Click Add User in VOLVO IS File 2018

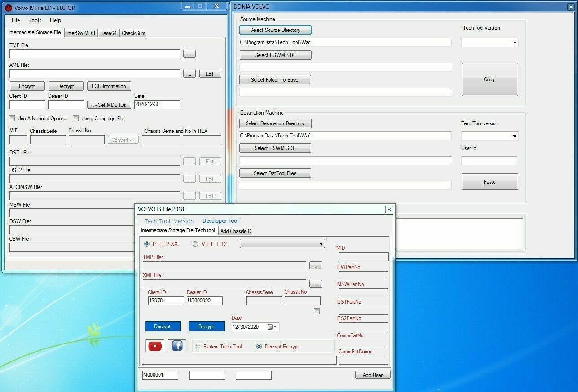pos(372,375)
